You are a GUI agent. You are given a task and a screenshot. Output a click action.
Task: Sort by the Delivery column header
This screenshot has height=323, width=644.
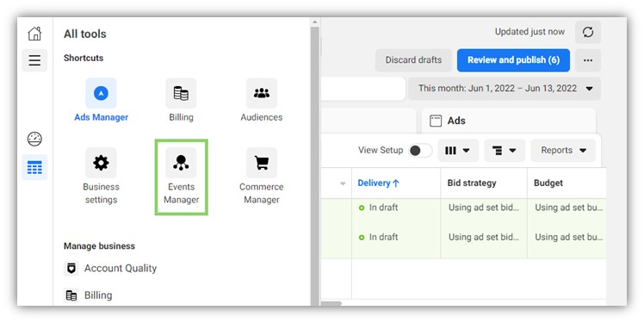coord(378,183)
